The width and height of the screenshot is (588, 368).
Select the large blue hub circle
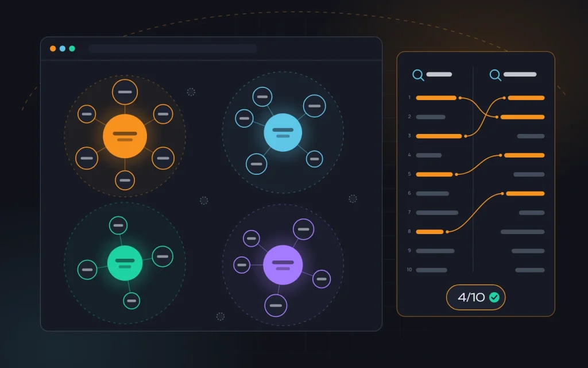click(283, 132)
